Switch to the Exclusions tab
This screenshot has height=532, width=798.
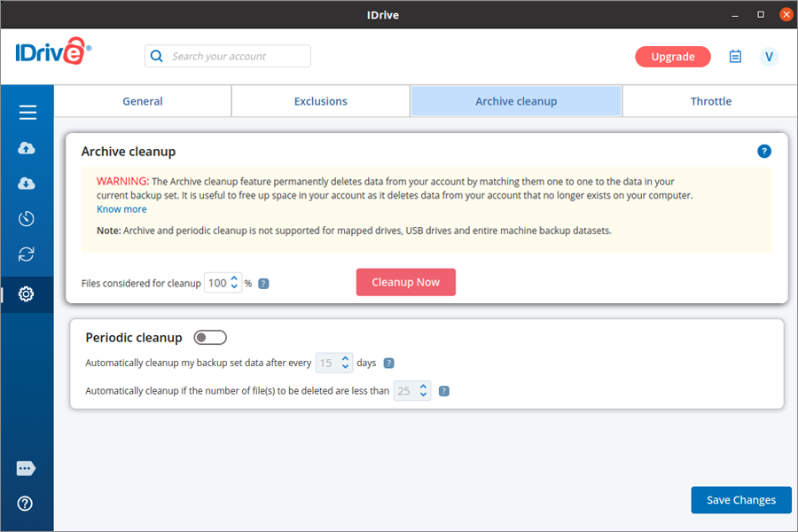click(320, 101)
